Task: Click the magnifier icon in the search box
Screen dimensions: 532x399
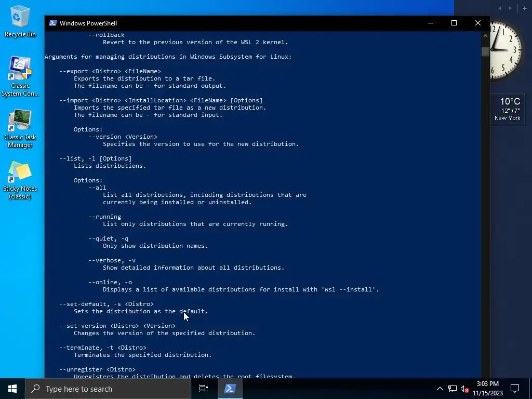Action: tap(35, 389)
